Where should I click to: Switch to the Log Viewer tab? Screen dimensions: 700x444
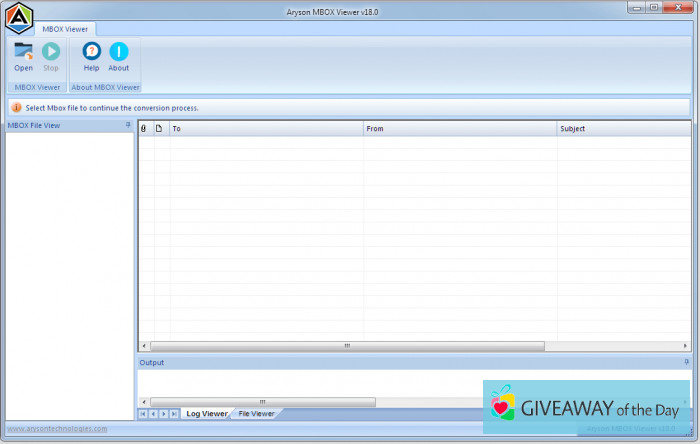point(206,413)
